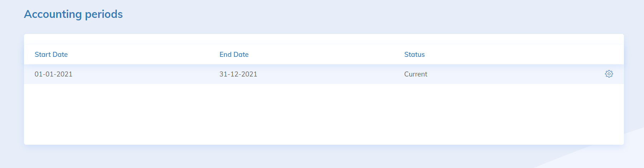Click the year 2021 in the end date

coord(249,74)
